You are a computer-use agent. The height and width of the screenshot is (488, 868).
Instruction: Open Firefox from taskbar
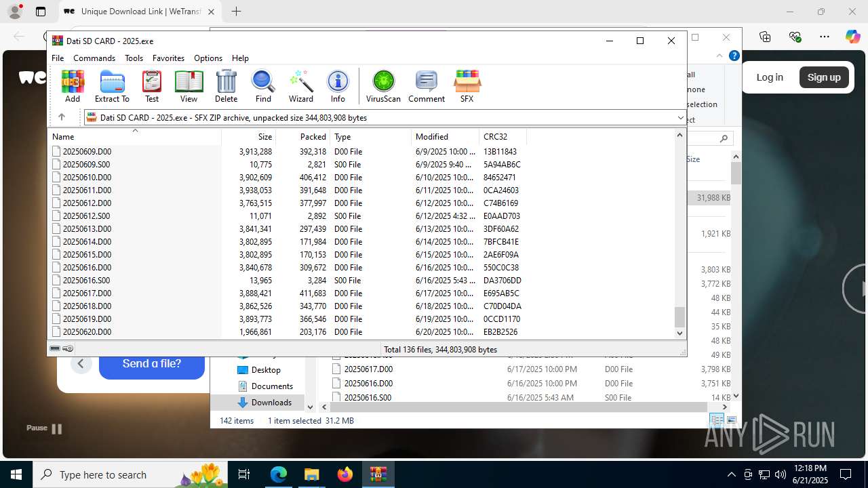coord(345,474)
